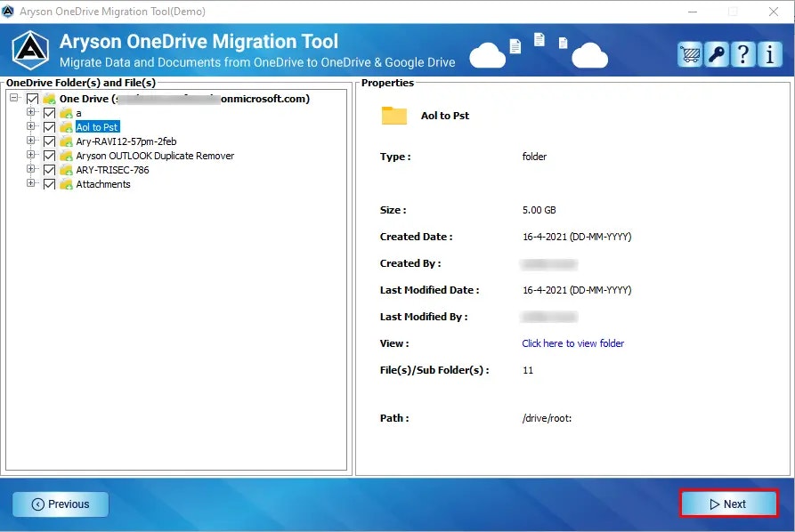Click the Last Modified Date value
The width and height of the screenshot is (795, 532).
[x=577, y=290]
